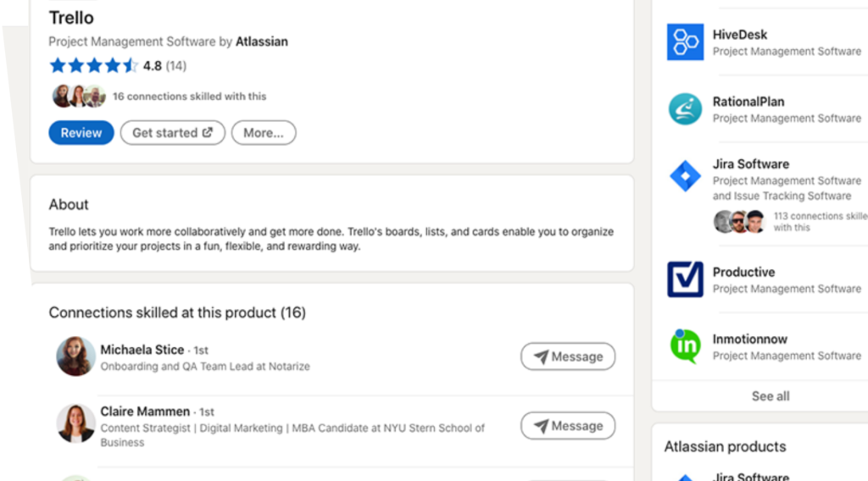
Task: Click the 113 connections avatars under Jira Software
Action: click(x=739, y=222)
